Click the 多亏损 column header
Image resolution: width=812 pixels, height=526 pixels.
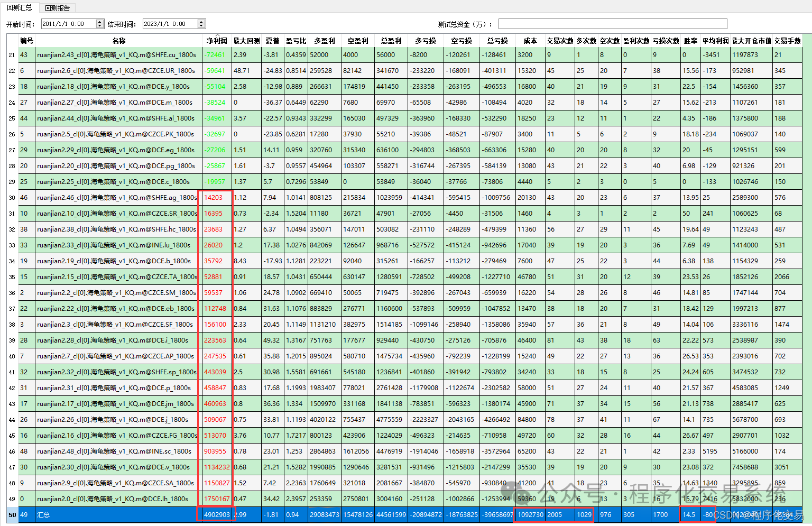[x=426, y=41]
